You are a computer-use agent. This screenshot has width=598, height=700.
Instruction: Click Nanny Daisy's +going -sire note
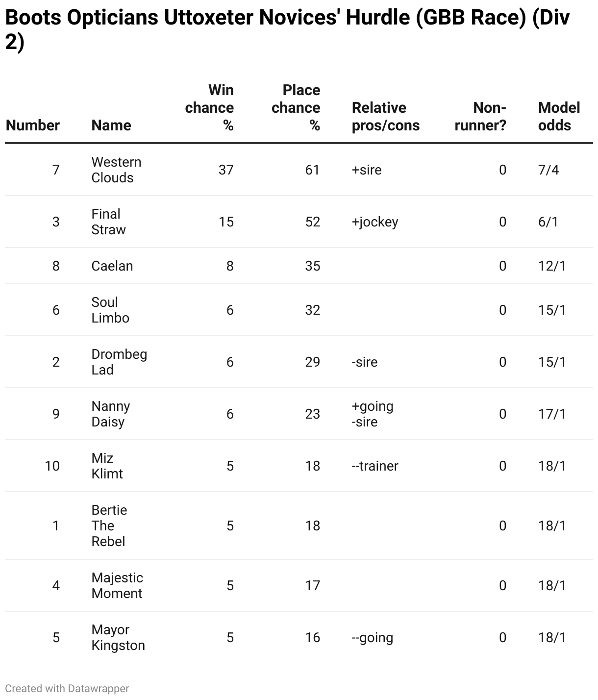pyautogui.click(x=373, y=414)
